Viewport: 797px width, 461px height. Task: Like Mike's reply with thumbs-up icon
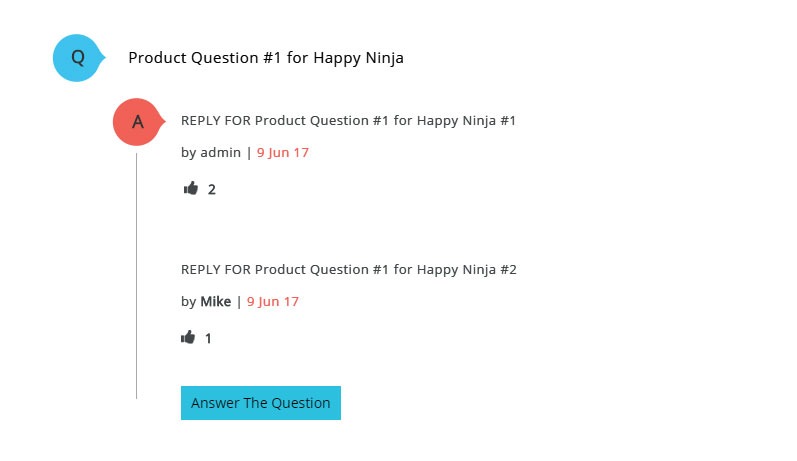pos(188,337)
